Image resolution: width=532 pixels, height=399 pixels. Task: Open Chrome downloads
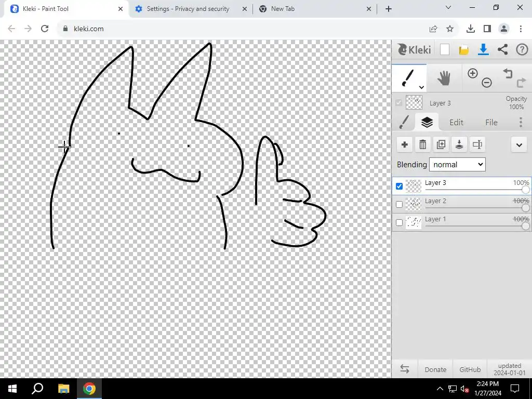(471, 29)
